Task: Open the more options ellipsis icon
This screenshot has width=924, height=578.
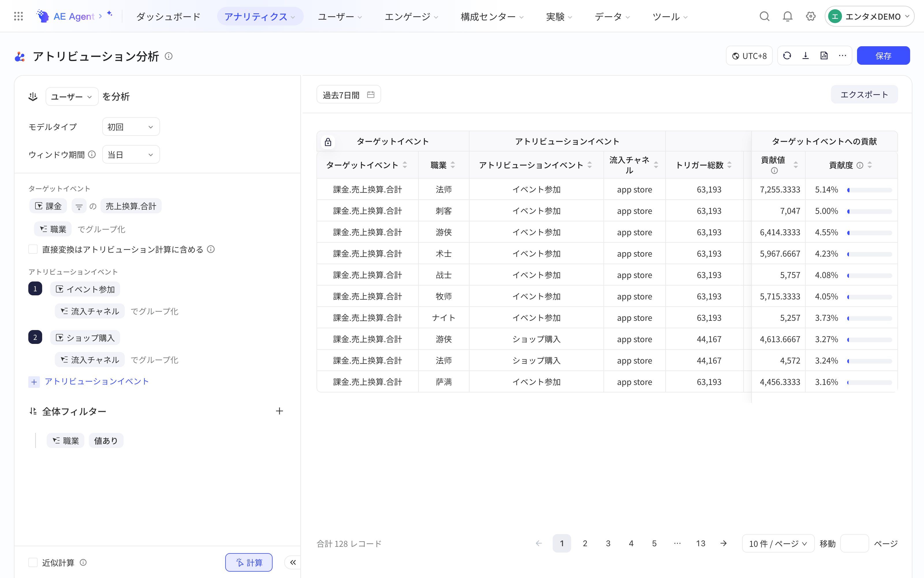Action: tap(842, 56)
